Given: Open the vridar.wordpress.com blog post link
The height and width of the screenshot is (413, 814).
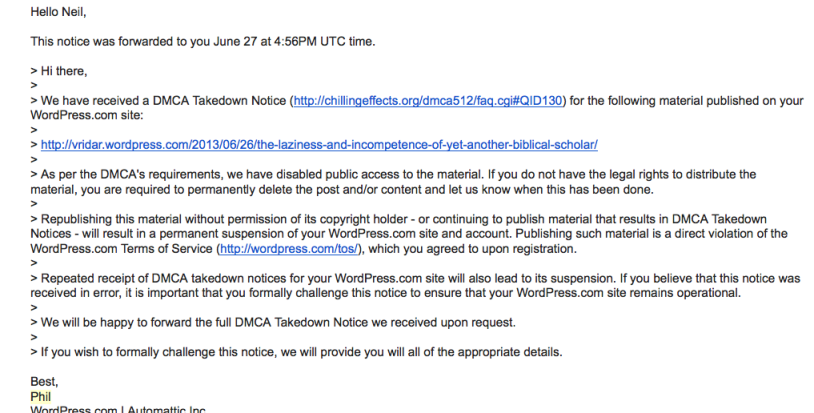Looking at the screenshot, I should click(319, 145).
